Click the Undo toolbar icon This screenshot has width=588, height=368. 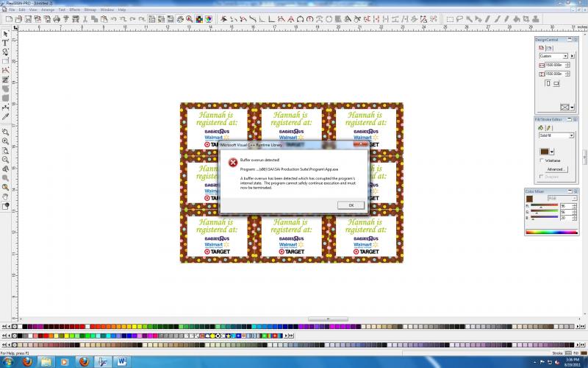click(x=114, y=19)
